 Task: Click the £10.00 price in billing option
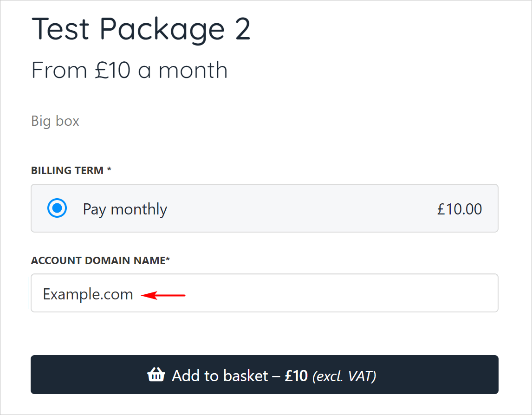pyautogui.click(x=459, y=209)
